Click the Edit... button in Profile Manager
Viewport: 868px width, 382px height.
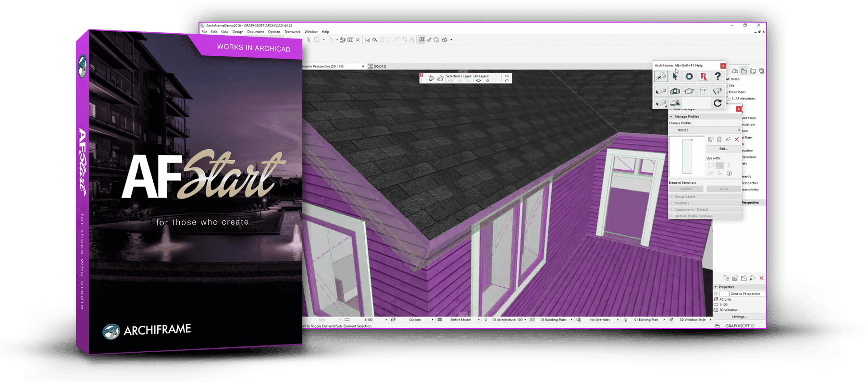point(723,149)
